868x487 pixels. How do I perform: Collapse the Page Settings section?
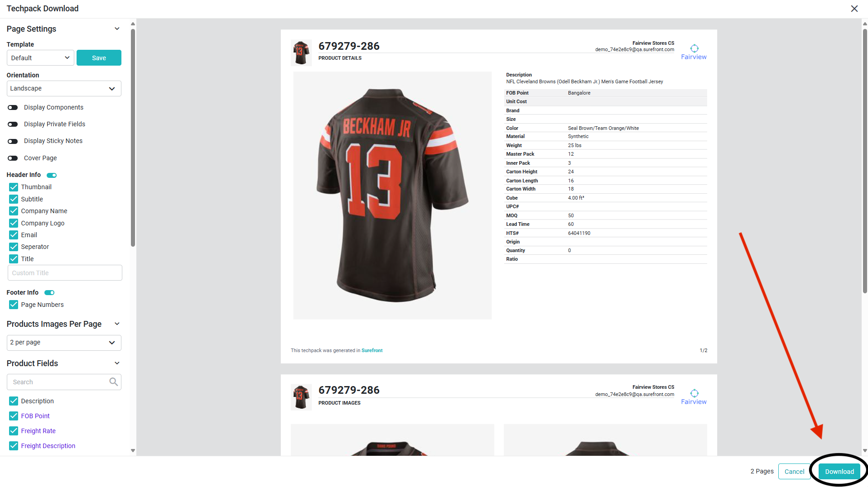click(x=117, y=29)
